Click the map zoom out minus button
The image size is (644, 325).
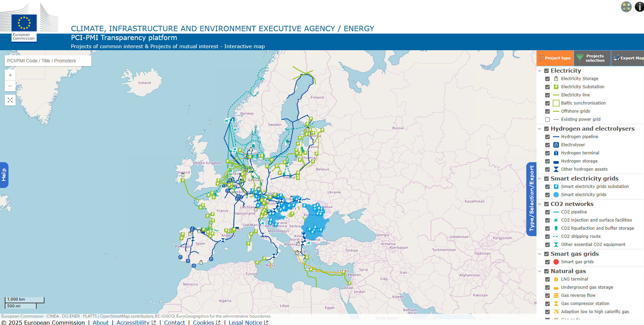tap(10, 86)
